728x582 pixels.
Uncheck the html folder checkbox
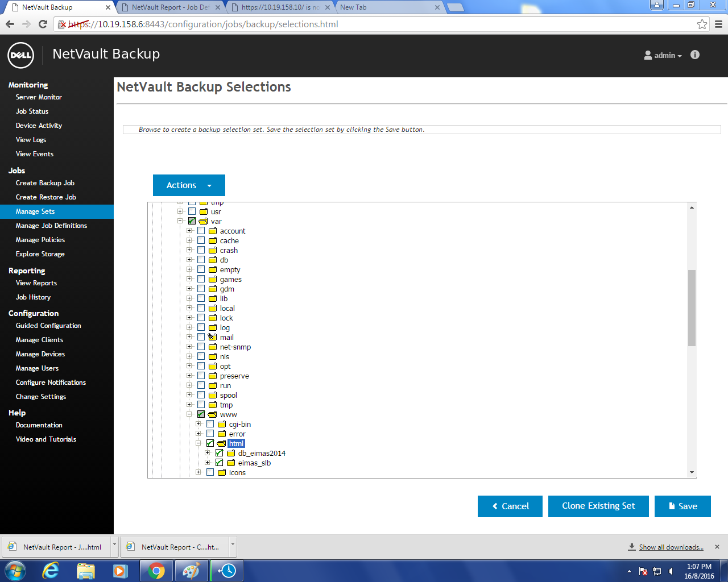(210, 443)
